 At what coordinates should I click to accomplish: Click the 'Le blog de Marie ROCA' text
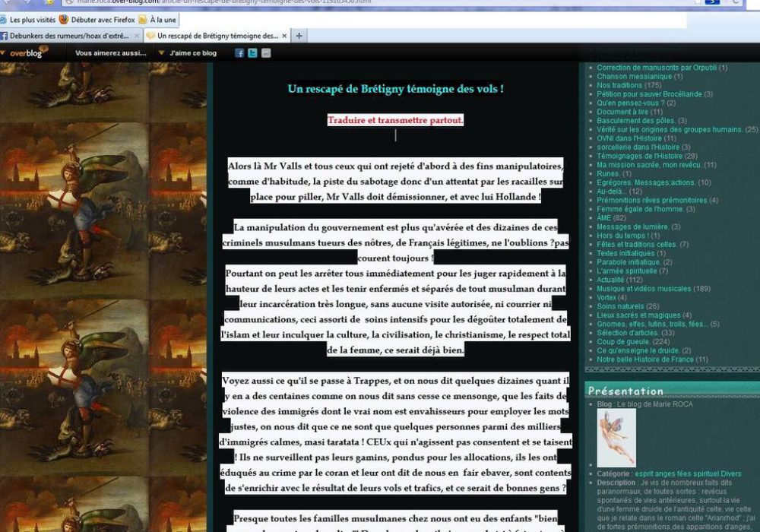tap(655, 404)
